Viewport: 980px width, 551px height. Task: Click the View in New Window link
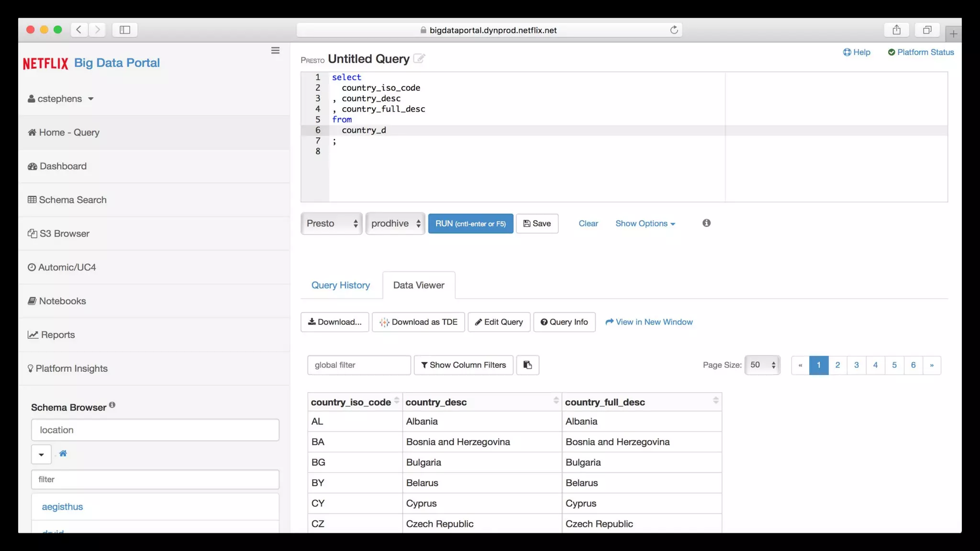click(649, 322)
